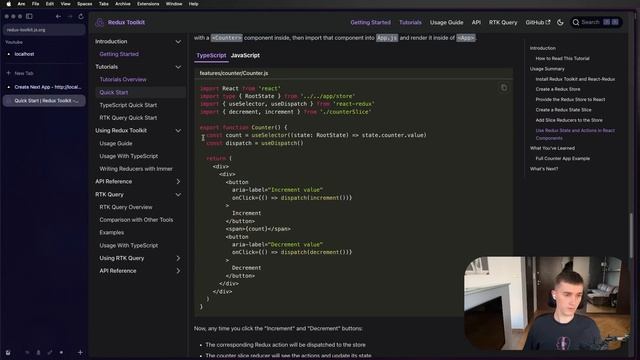This screenshot has width=640, height=360.
Task: Select the Quick Start Redux Toolkit browser tab
Action: click(x=44, y=101)
